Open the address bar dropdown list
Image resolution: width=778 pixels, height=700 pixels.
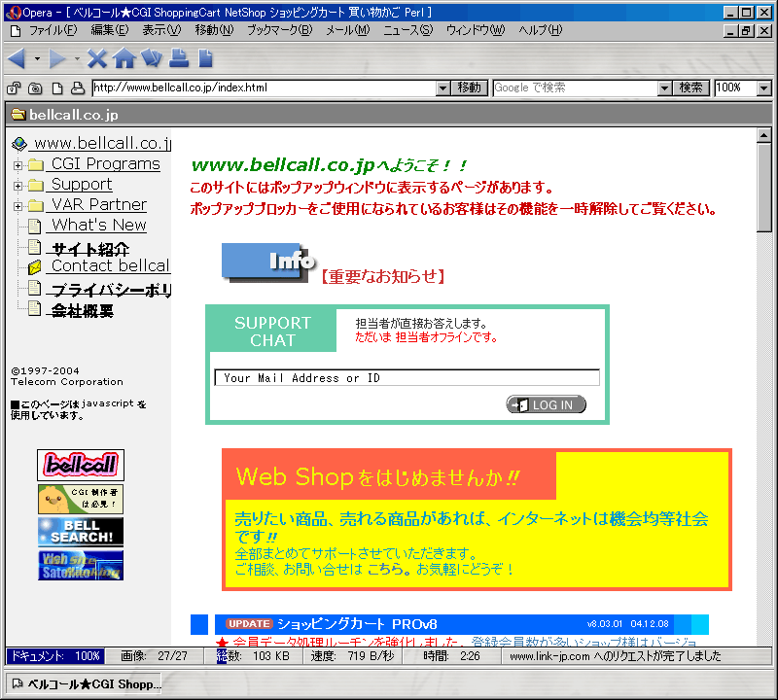[x=443, y=88]
